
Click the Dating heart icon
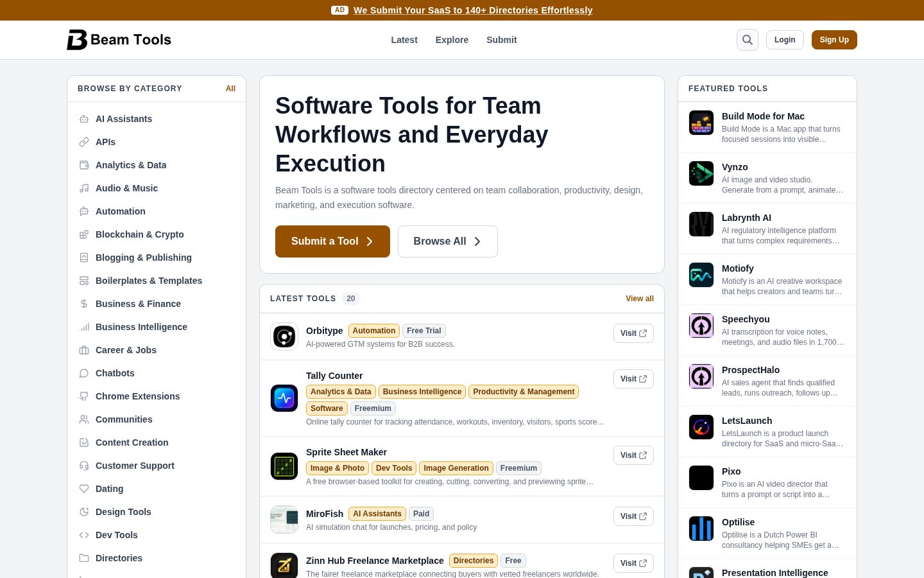[x=84, y=489]
